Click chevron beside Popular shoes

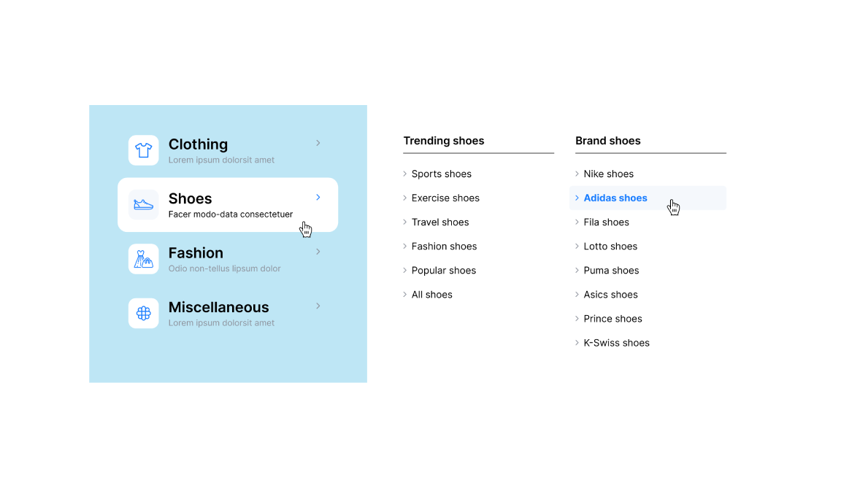tap(405, 271)
